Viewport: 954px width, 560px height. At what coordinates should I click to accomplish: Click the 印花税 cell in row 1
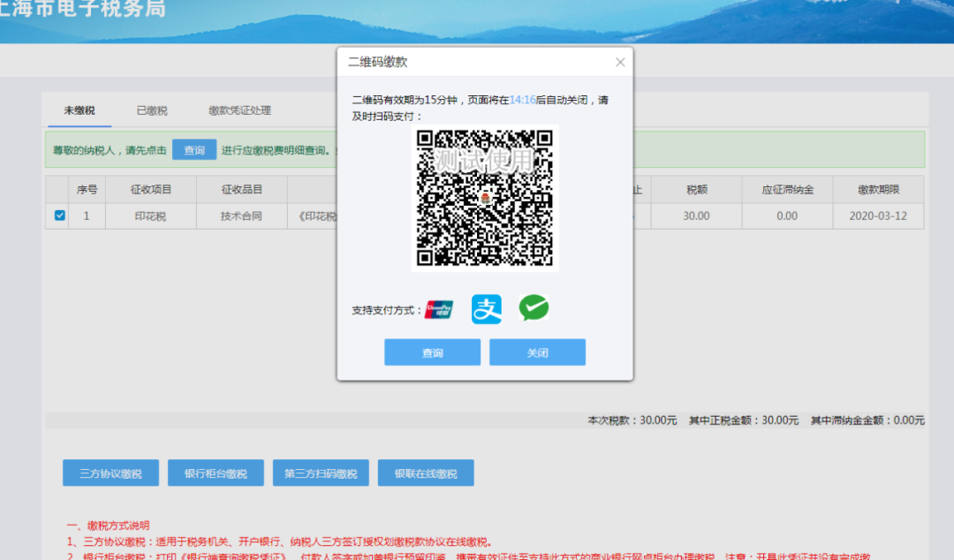click(151, 216)
